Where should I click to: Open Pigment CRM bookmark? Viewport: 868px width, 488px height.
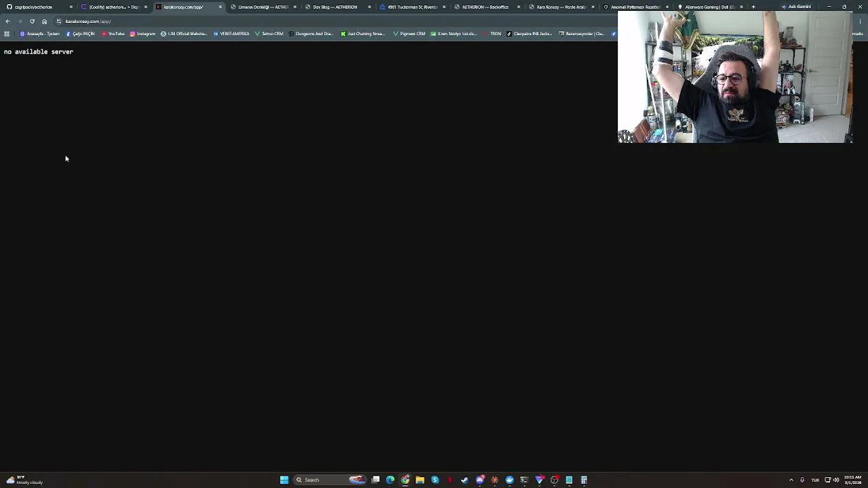[x=409, y=33]
